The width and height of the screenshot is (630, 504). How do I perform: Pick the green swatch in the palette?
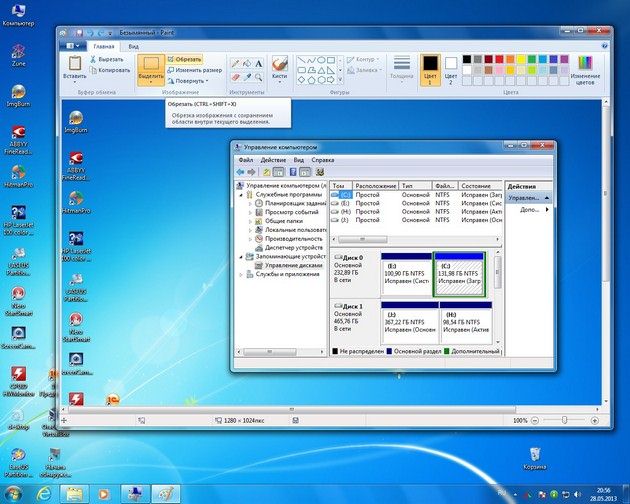click(532, 59)
